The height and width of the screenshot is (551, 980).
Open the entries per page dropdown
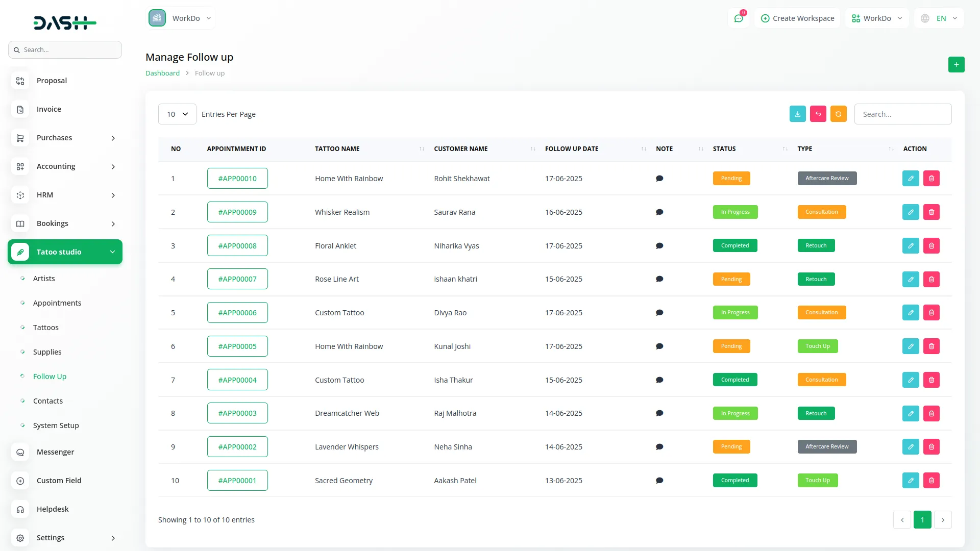(x=177, y=114)
